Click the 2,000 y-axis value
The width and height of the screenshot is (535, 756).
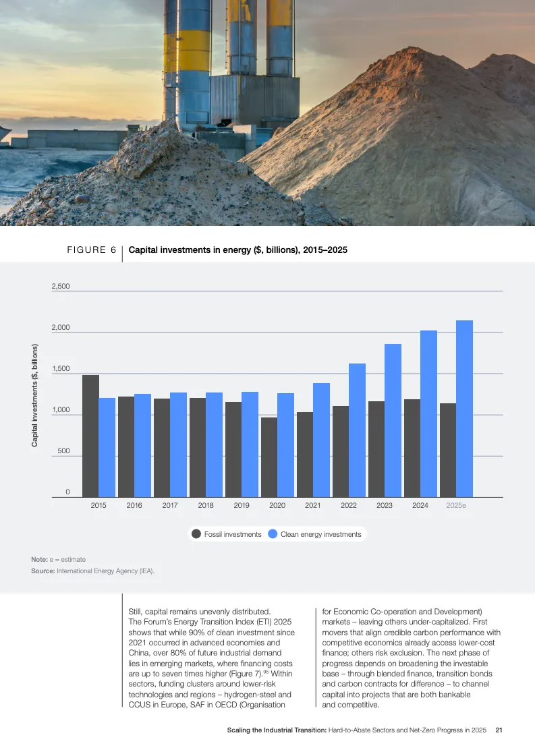(x=61, y=327)
